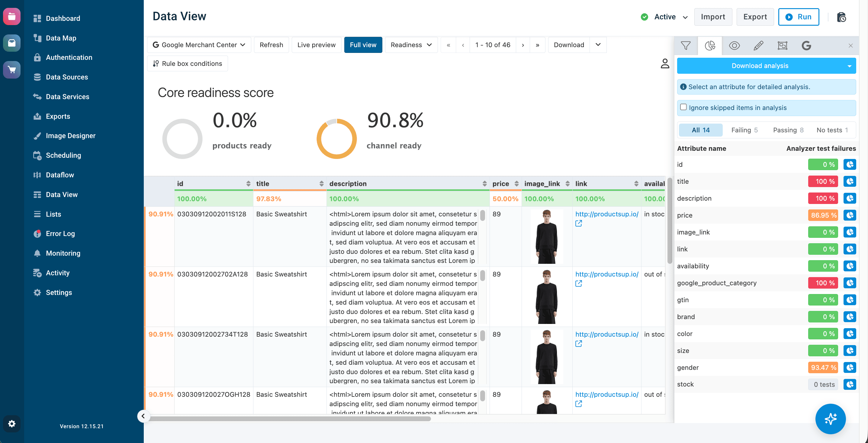The width and height of the screenshot is (868, 443).
Task: Select the teal storefront app icon
Action: pos(12,43)
